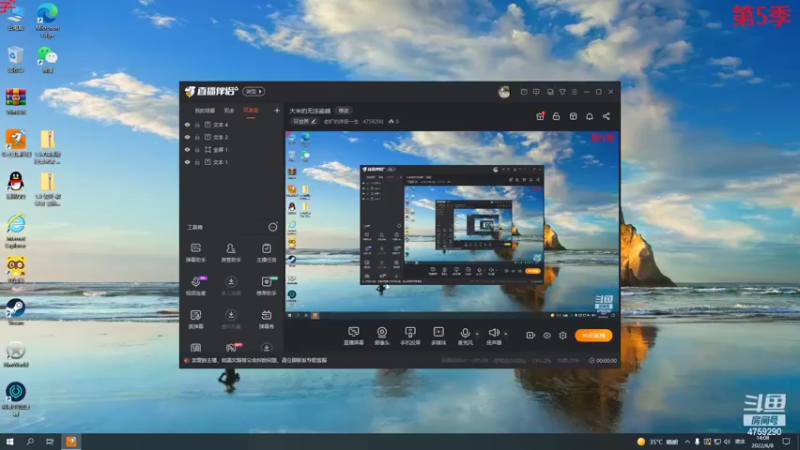Select the 文本 2 source row

point(232,137)
